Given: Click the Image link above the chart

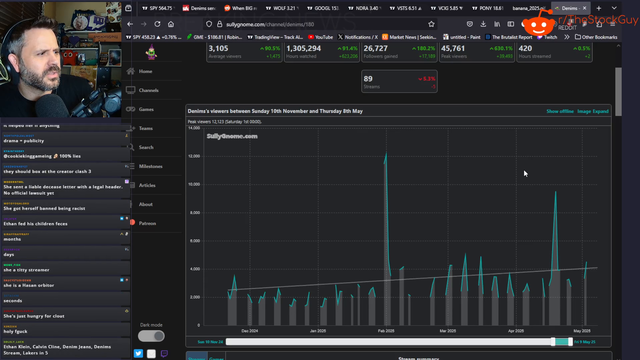Looking at the screenshot, I should pos(584,111).
